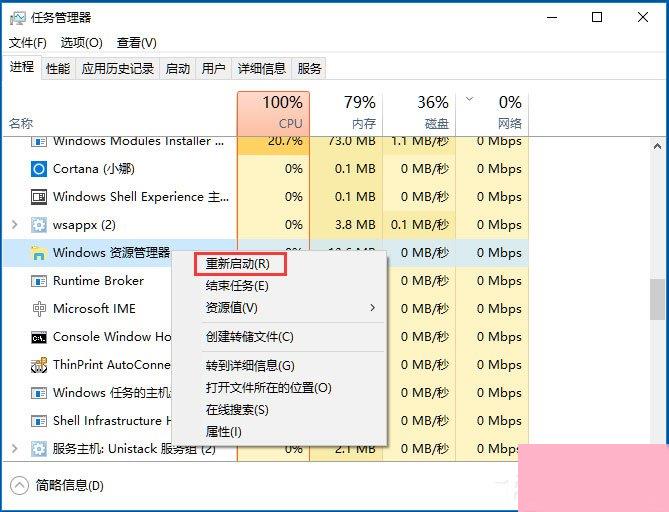This screenshot has width=669, height=512.
Task: Click the scroll up arrow of process list
Action: tap(657, 146)
